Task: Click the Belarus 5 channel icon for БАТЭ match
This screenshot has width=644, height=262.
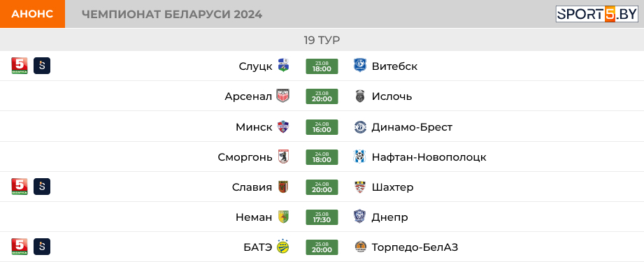Action: point(20,247)
